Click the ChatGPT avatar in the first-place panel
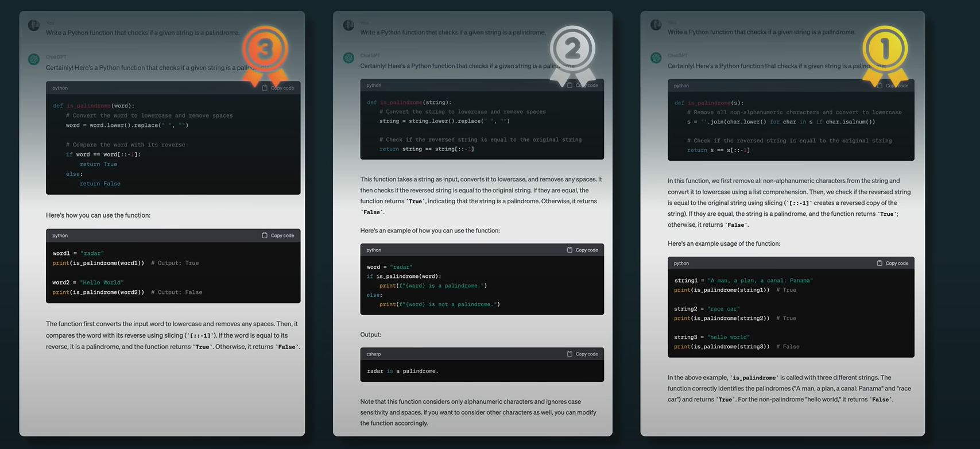Screen dimensions: 980x449 pyautogui.click(x=656, y=58)
